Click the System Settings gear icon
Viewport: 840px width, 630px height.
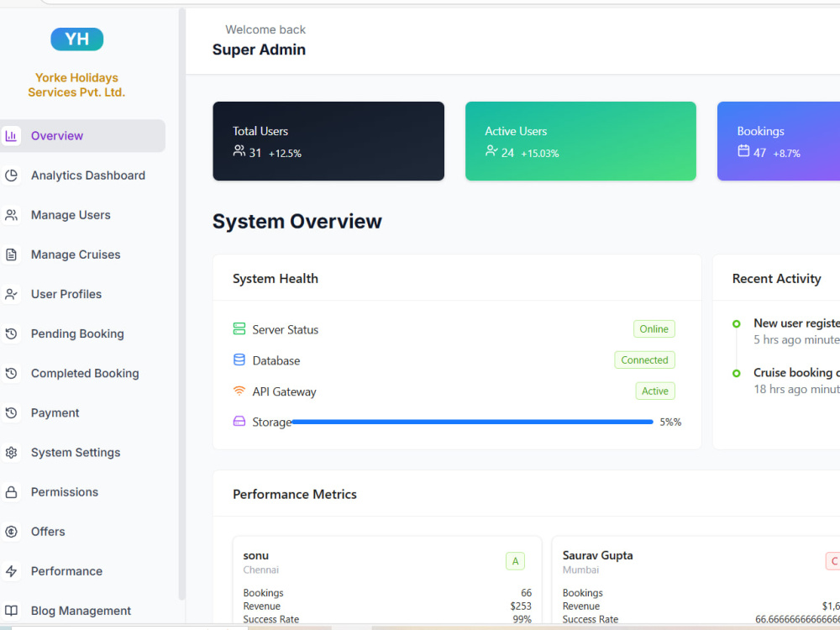coord(11,453)
